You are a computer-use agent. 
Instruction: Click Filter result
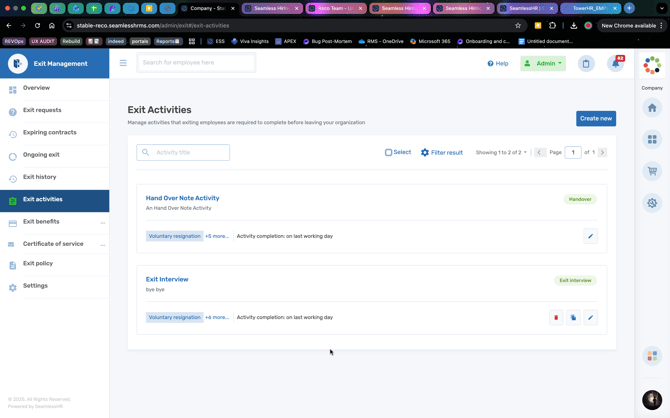(441, 152)
